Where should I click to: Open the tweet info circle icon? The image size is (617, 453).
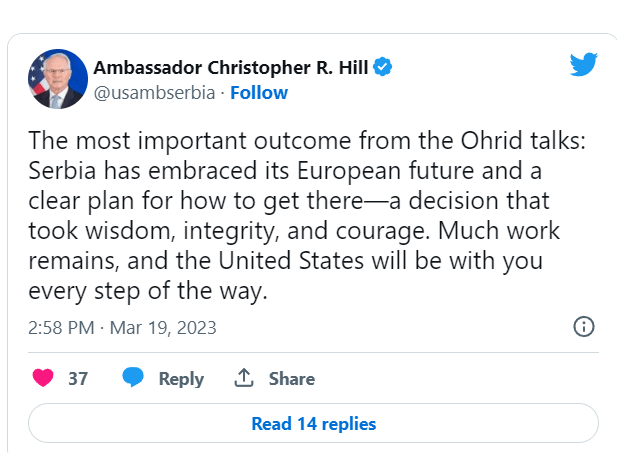point(584,327)
